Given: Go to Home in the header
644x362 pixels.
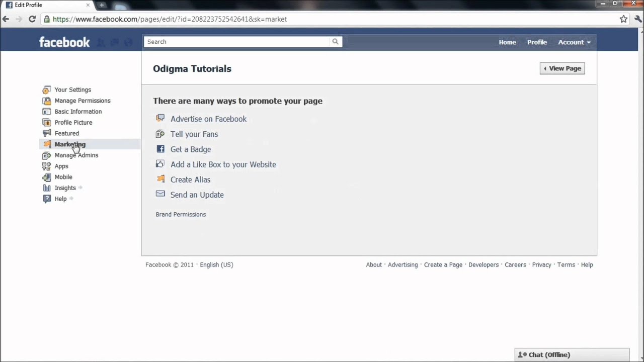Looking at the screenshot, I should 507,42.
